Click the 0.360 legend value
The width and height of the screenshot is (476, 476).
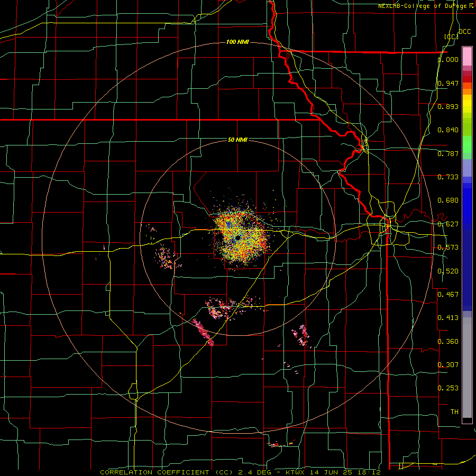pyautogui.click(x=448, y=342)
